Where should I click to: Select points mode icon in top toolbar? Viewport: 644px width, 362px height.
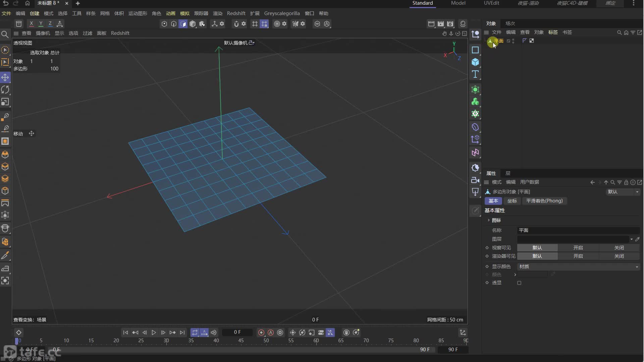coord(164,24)
